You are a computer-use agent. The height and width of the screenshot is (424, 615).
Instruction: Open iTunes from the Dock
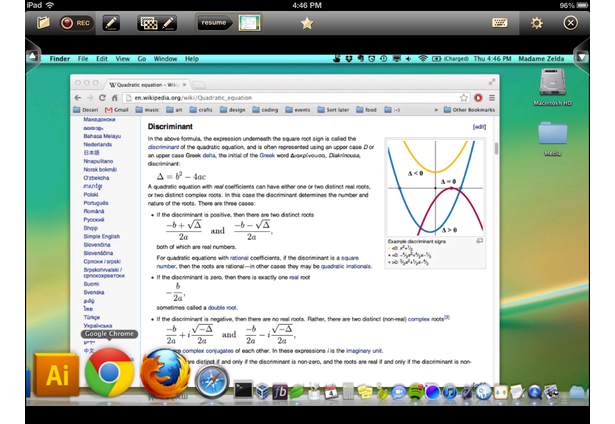(x=449, y=392)
